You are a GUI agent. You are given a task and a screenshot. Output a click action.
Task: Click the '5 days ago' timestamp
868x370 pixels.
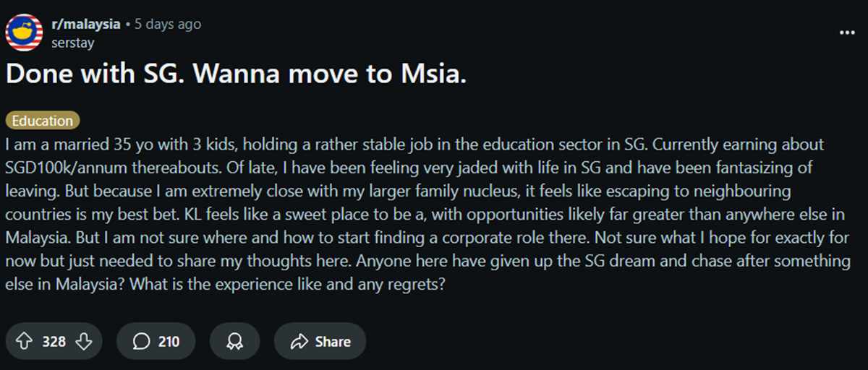click(x=168, y=24)
